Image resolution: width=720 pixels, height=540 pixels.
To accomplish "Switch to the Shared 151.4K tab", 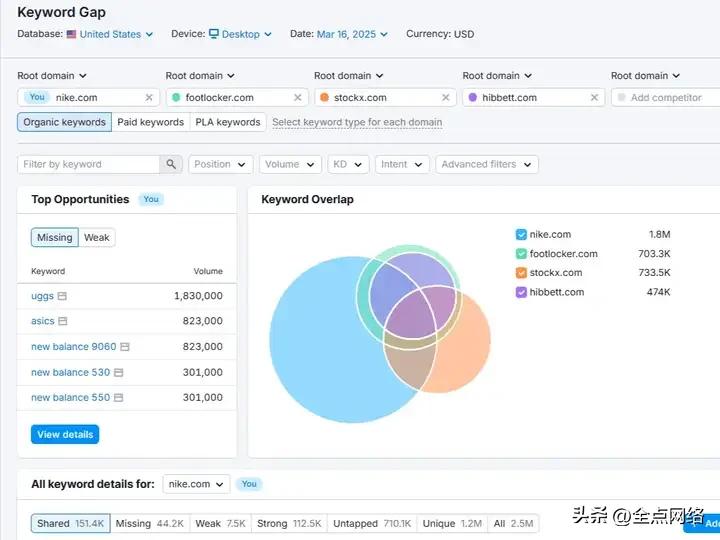I will click(x=71, y=523).
